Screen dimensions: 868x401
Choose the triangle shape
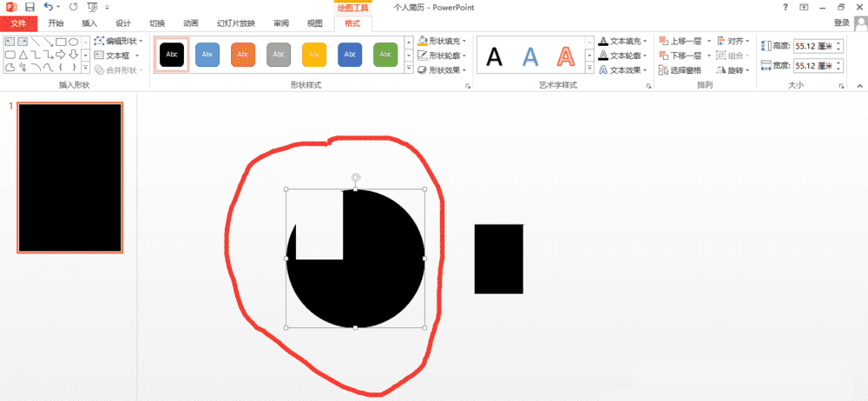tap(23, 55)
